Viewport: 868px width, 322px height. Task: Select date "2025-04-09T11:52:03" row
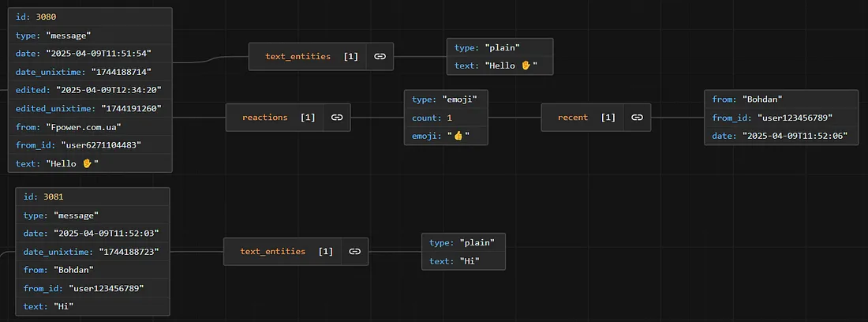click(92, 233)
